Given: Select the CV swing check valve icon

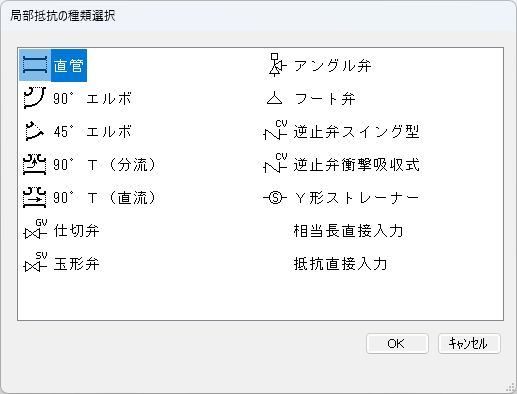Looking at the screenshot, I should point(275,130).
